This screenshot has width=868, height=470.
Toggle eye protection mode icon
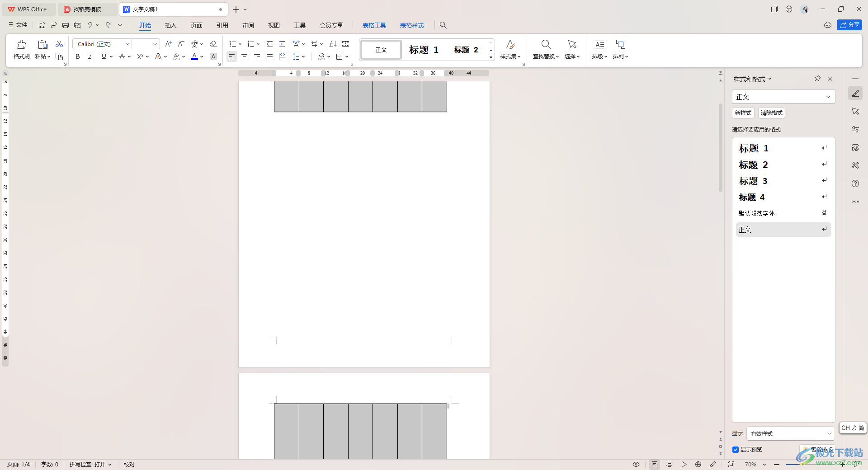click(x=636, y=464)
